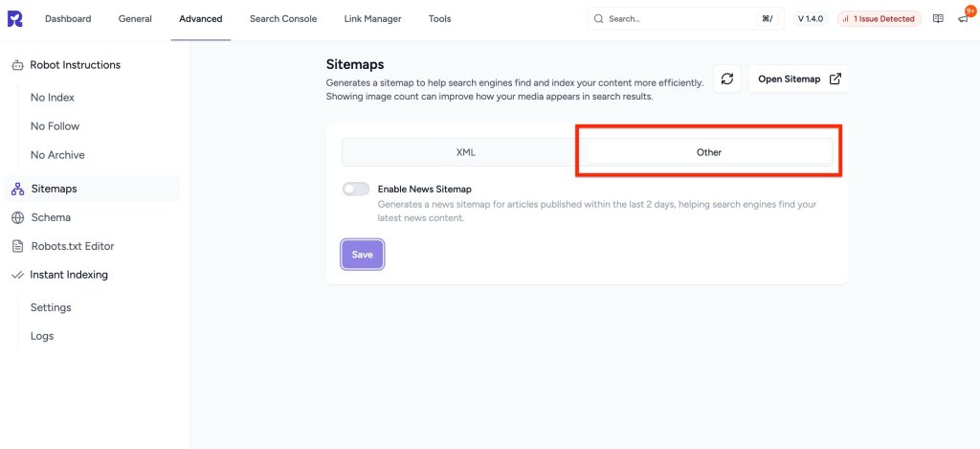Click the Robot Instructions robot icon
The width and height of the screenshot is (980, 449).
coord(17,65)
